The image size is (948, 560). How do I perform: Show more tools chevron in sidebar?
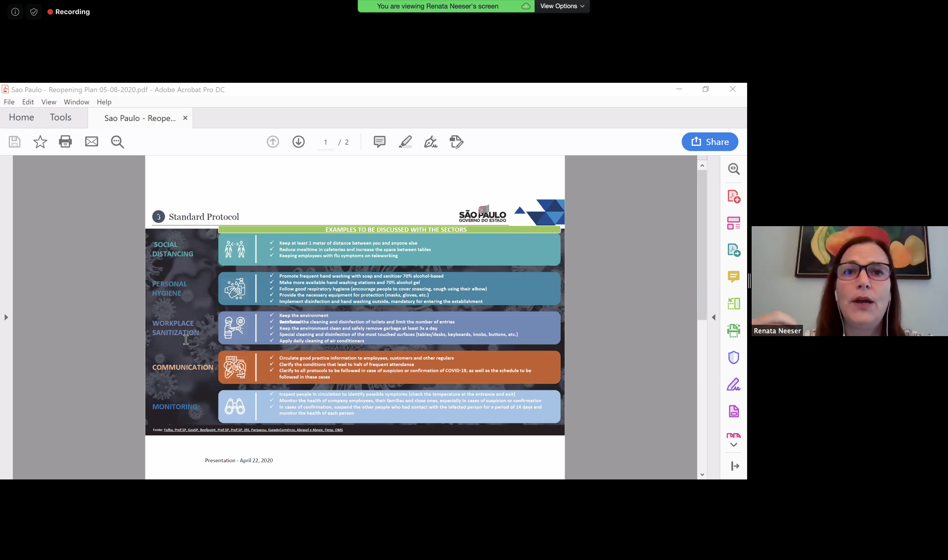click(733, 444)
